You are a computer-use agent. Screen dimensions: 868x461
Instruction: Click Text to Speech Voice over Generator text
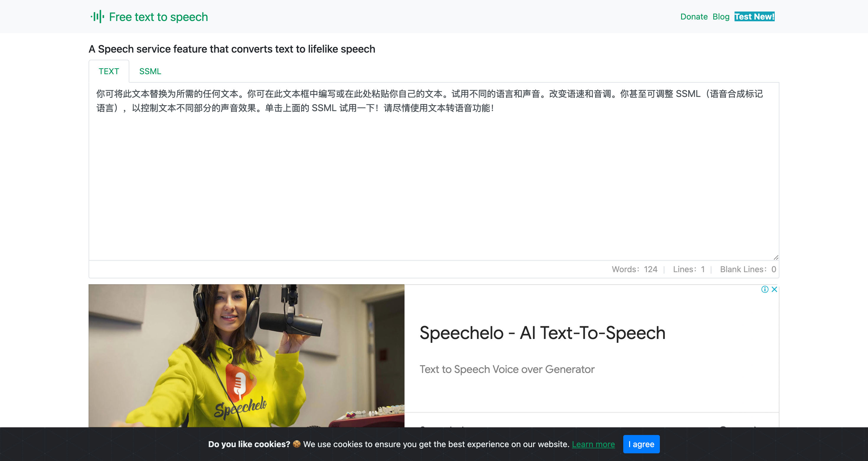pos(507,369)
